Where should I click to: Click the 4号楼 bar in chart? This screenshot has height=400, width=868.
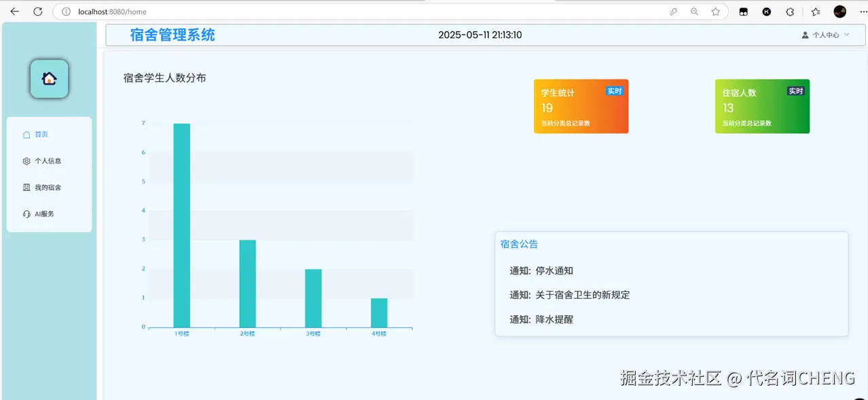pos(379,313)
